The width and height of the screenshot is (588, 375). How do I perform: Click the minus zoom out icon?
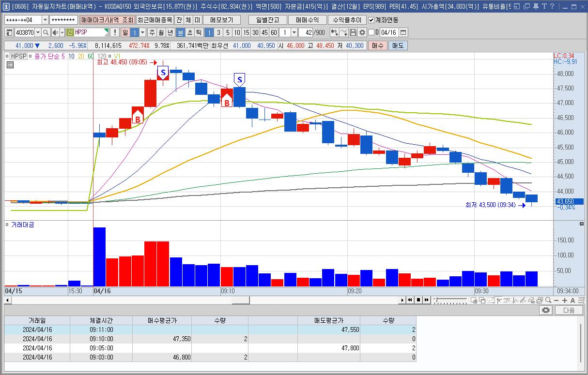point(556,300)
